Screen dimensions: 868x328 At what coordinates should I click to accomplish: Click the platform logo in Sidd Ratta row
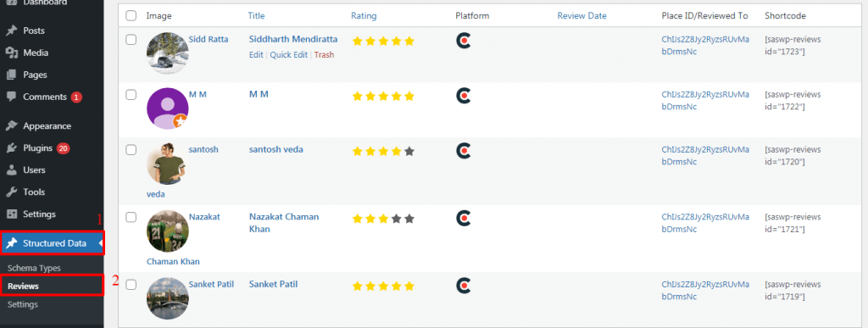pos(464,41)
